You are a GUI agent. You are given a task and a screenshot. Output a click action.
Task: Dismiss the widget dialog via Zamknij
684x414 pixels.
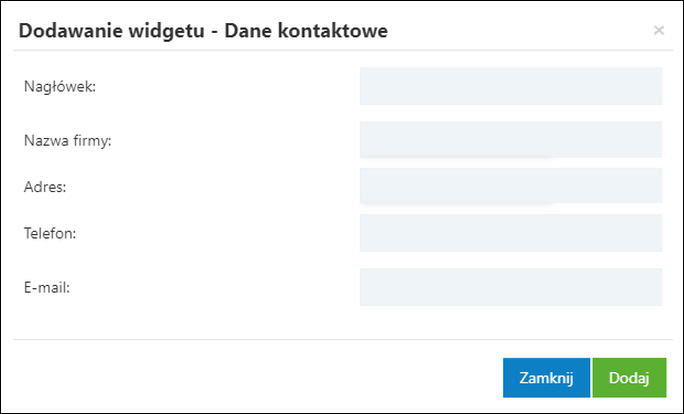546,378
